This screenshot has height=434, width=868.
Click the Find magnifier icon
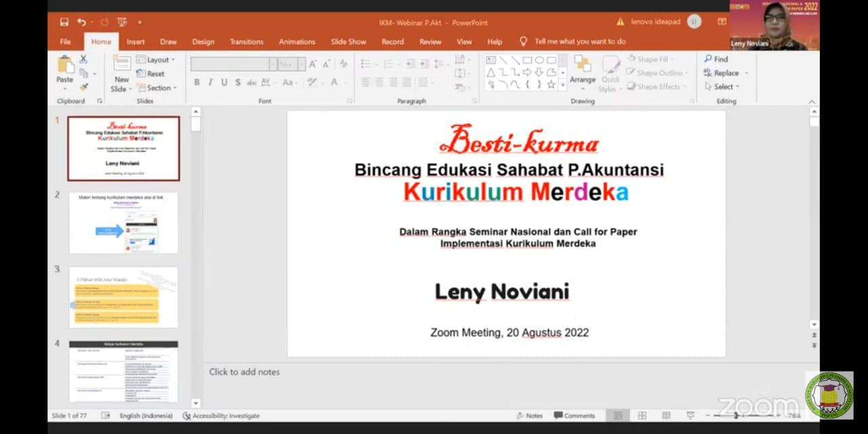point(709,59)
